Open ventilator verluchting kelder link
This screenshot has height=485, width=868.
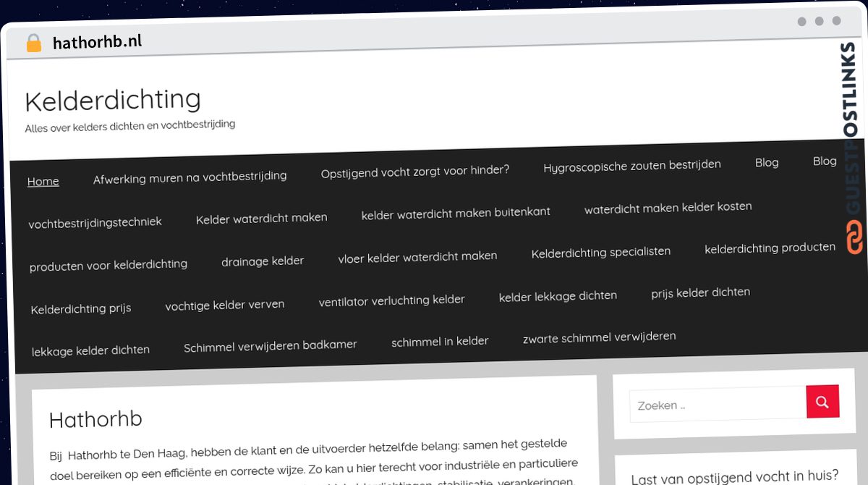(x=391, y=300)
